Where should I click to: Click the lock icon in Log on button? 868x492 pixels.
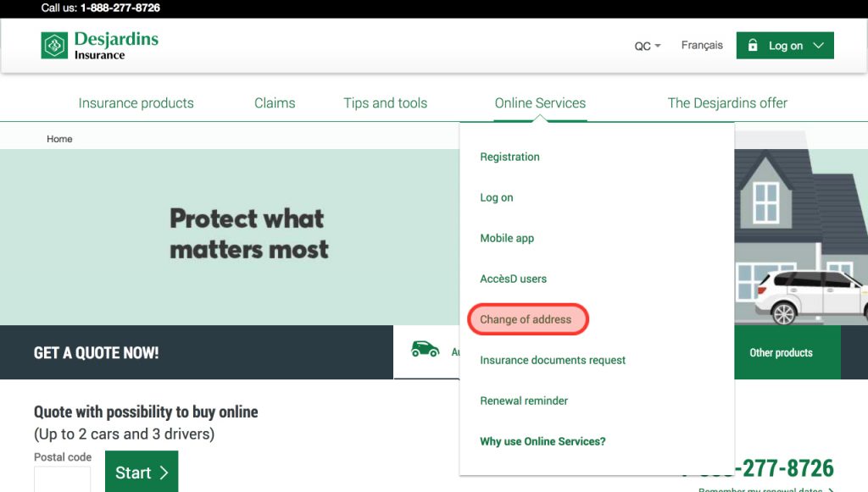click(x=753, y=46)
